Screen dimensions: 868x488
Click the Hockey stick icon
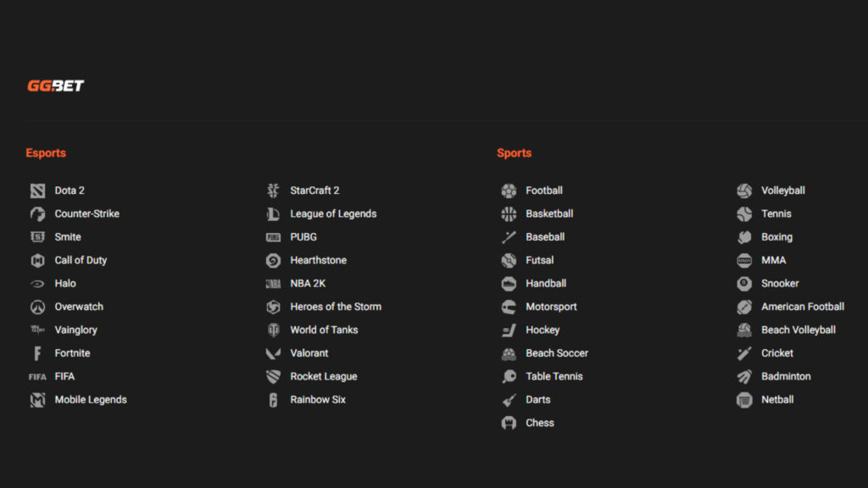point(509,330)
